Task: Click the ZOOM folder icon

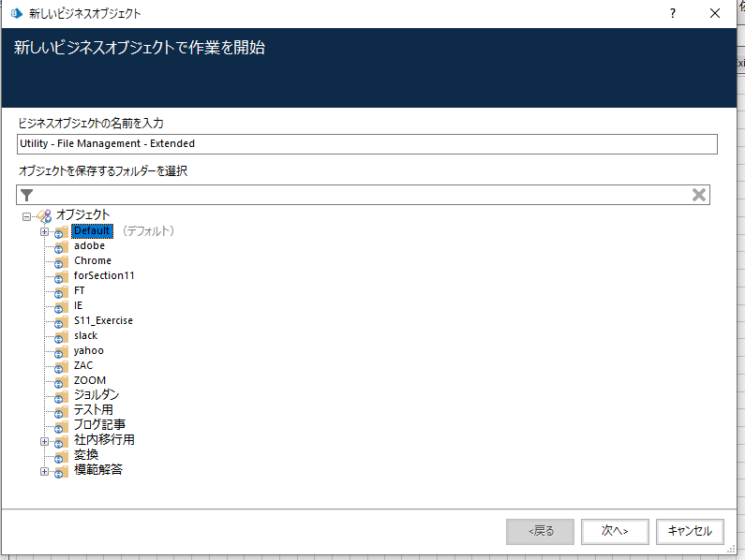Action: tap(61, 382)
